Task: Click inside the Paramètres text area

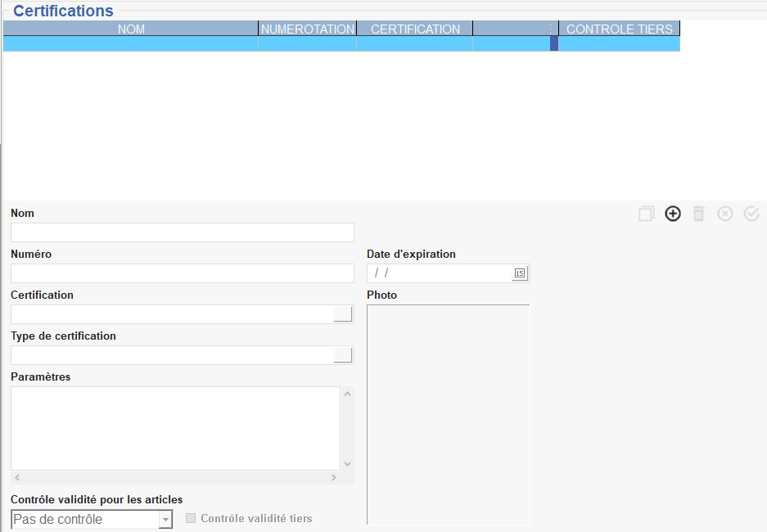Action: click(x=175, y=428)
